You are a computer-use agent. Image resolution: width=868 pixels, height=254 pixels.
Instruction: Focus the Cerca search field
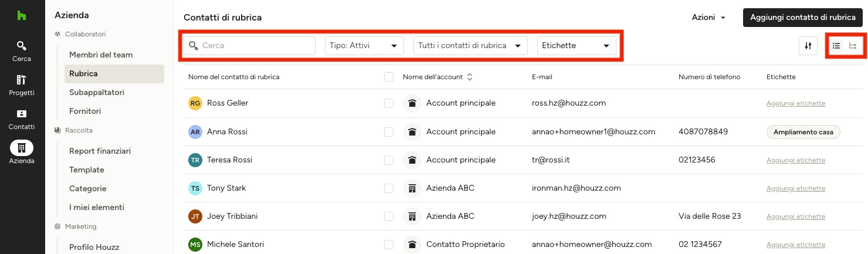(x=249, y=46)
